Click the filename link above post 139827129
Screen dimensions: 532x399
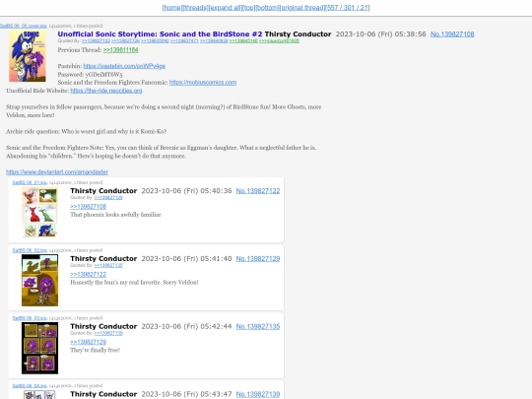[x=30, y=250]
